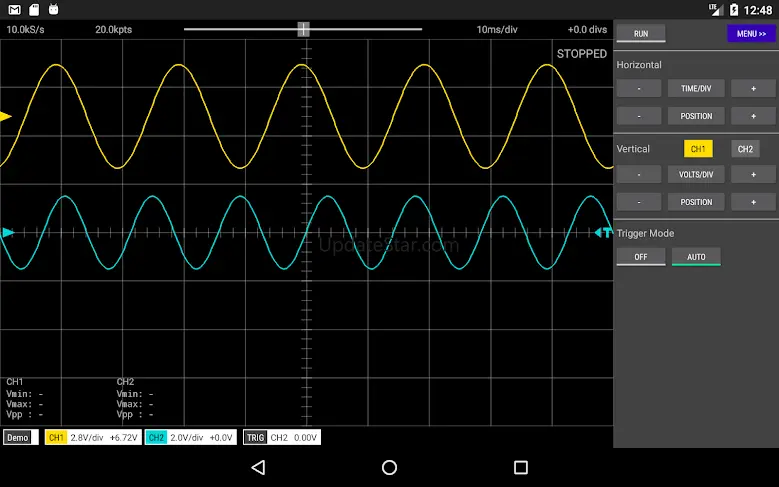This screenshot has height=487, width=779.
Task: Click the CH1 Vmin measurement line
Action: [24, 394]
